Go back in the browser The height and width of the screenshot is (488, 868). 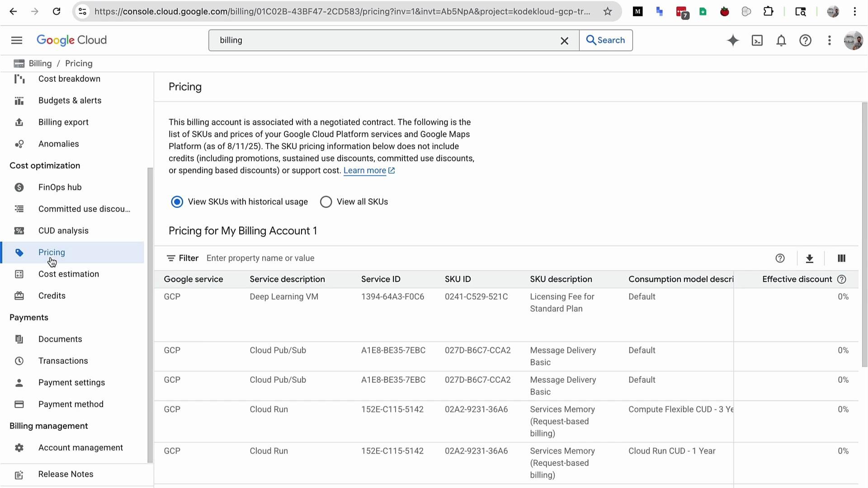tap(13, 11)
